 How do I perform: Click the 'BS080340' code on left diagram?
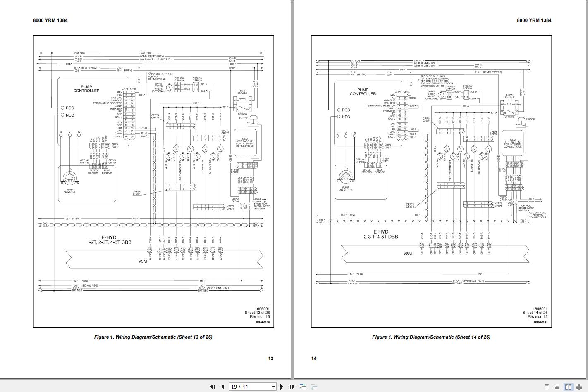click(x=263, y=323)
